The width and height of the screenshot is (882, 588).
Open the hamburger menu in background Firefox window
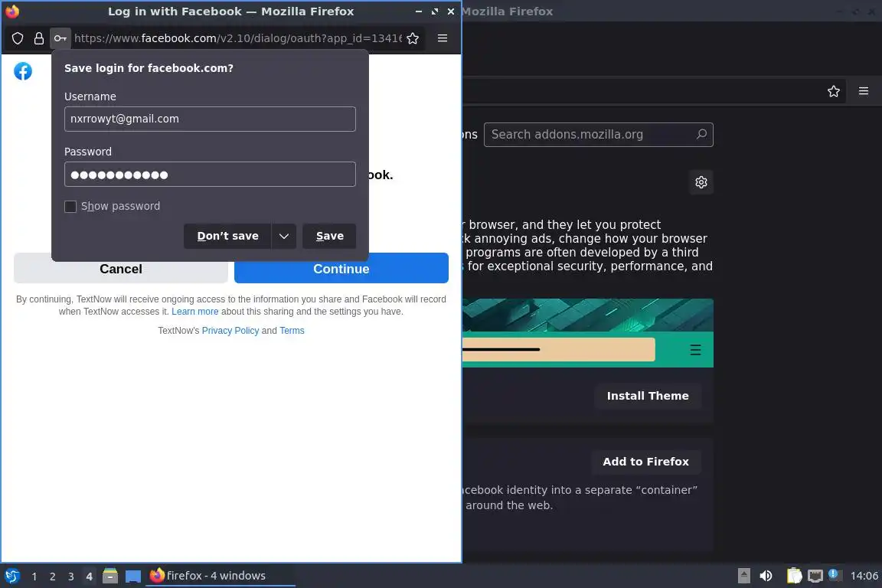point(864,91)
